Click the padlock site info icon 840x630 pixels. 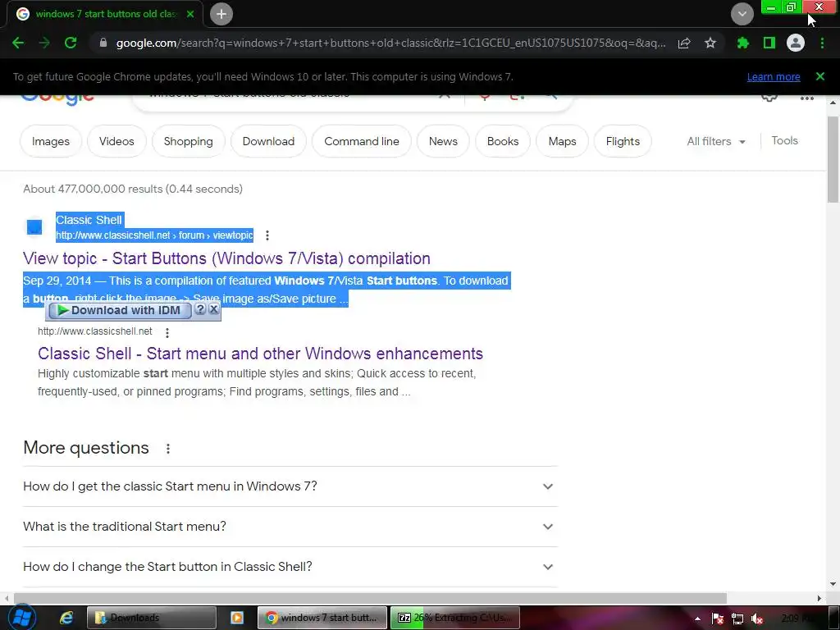tap(103, 43)
